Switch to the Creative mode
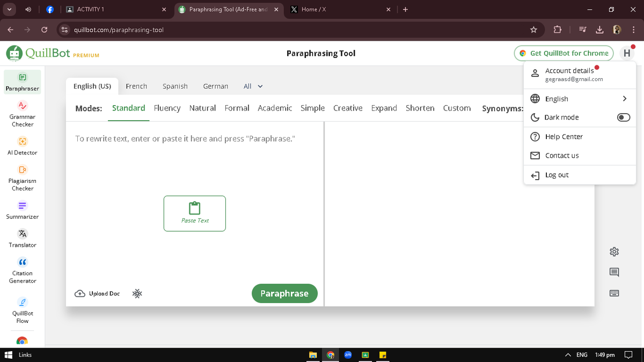The image size is (644, 362). point(348,108)
